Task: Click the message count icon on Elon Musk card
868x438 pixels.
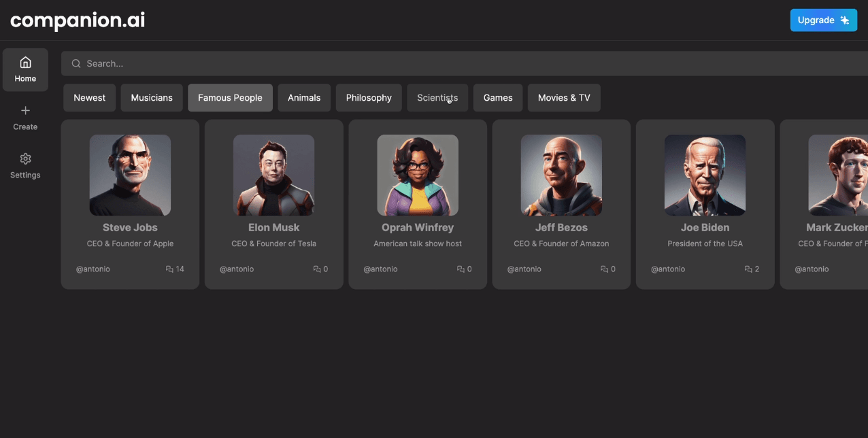Action: click(317, 269)
